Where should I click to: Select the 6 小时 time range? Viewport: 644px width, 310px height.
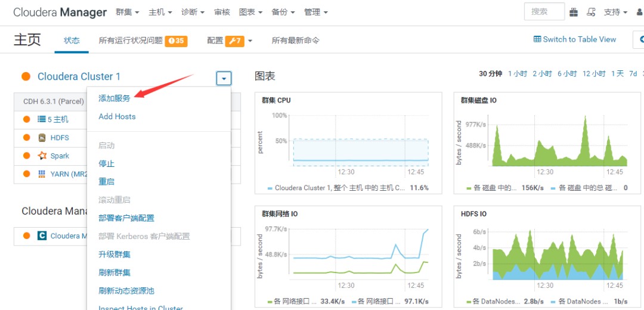567,73
